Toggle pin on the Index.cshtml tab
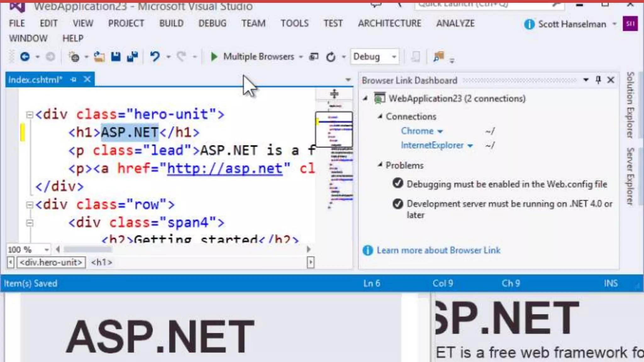The width and height of the screenshot is (644, 362). (74, 80)
